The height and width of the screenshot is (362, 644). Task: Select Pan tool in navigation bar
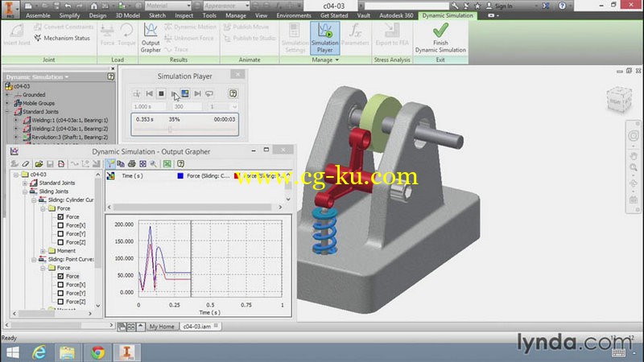coord(634,156)
